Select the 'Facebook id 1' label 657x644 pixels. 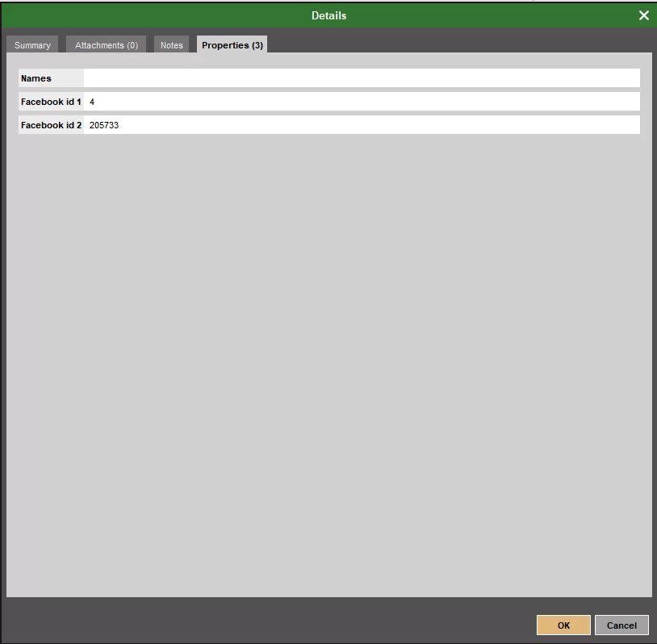51,102
